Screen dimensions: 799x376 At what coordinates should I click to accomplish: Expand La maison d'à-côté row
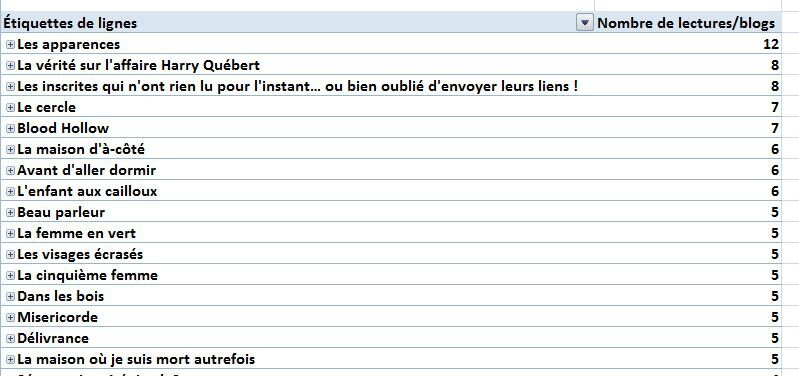pyautogui.click(x=10, y=149)
